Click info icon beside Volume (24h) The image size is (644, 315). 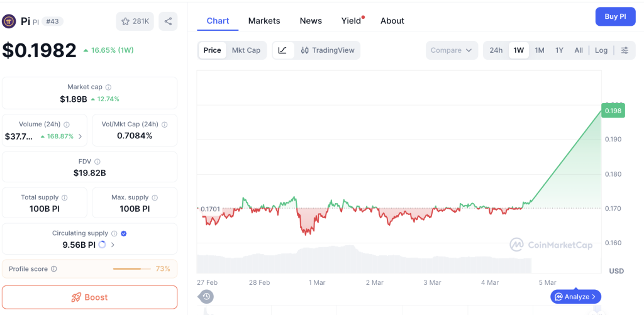tap(67, 124)
